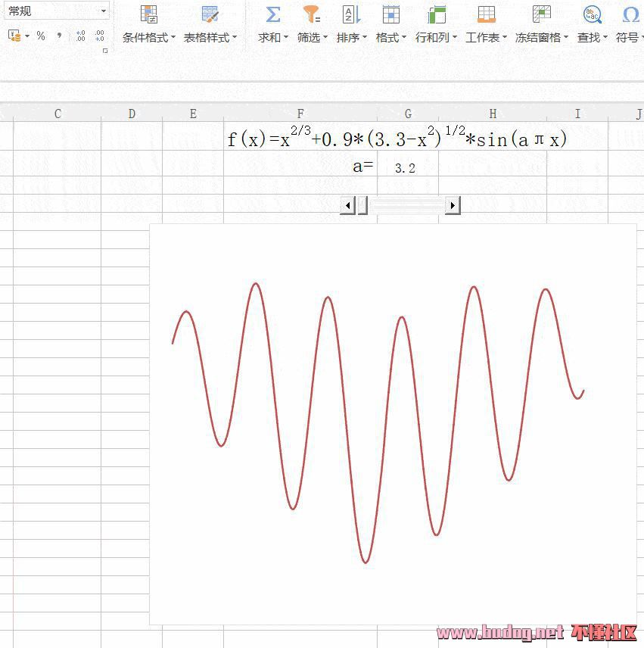Open Conditional Formatting (条件格式) icon
Viewport: 644px width, 648px height.
tap(149, 14)
